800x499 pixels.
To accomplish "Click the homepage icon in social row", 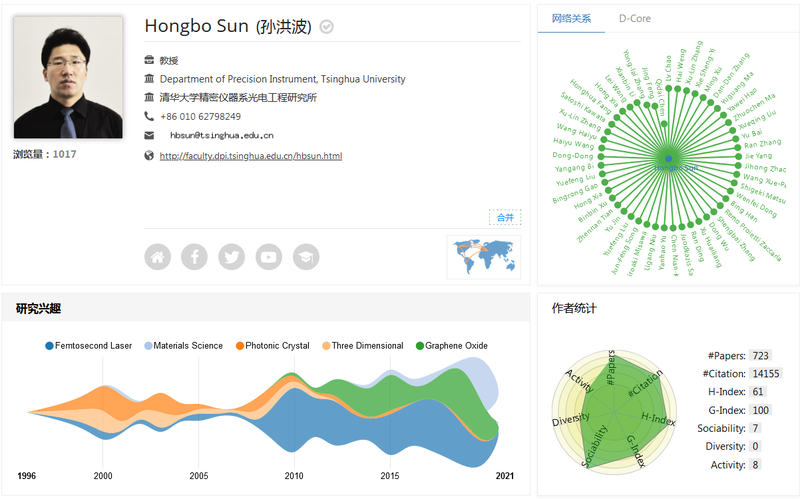I will click(157, 257).
